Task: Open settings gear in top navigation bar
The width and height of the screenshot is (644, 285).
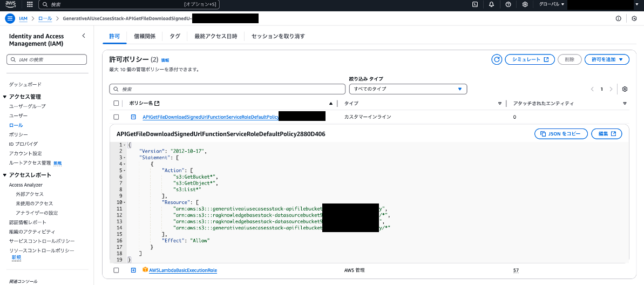Action: click(525, 4)
